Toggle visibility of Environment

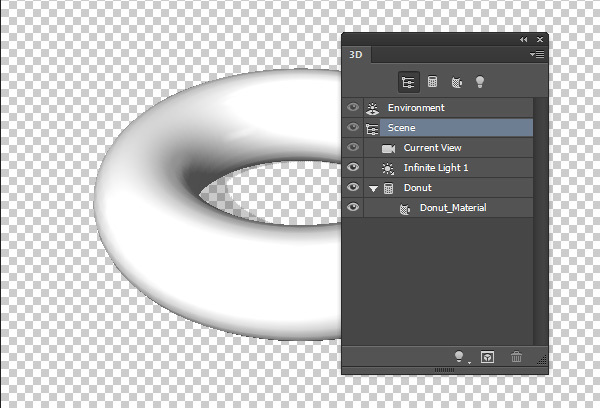(352, 108)
